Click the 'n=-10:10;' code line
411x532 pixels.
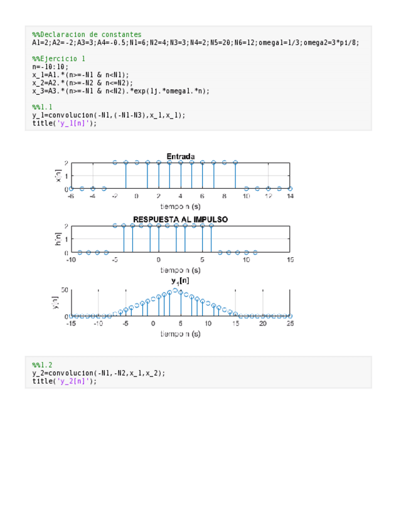point(50,66)
